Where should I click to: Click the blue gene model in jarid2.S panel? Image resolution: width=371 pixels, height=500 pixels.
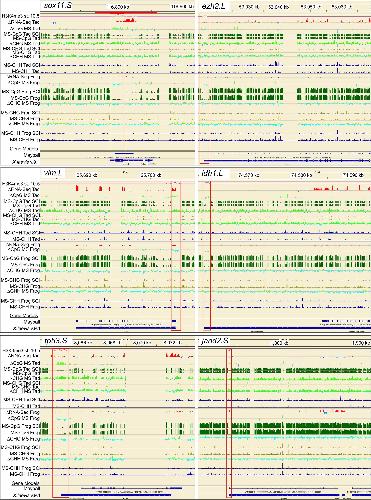click(284, 495)
